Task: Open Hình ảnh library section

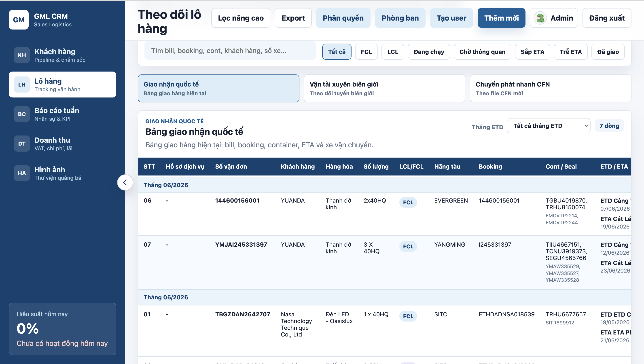Action: point(63,173)
